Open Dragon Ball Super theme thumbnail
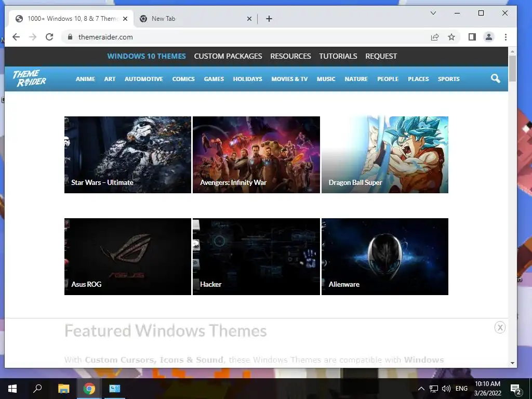Viewport: 532px width, 399px height. coord(385,155)
